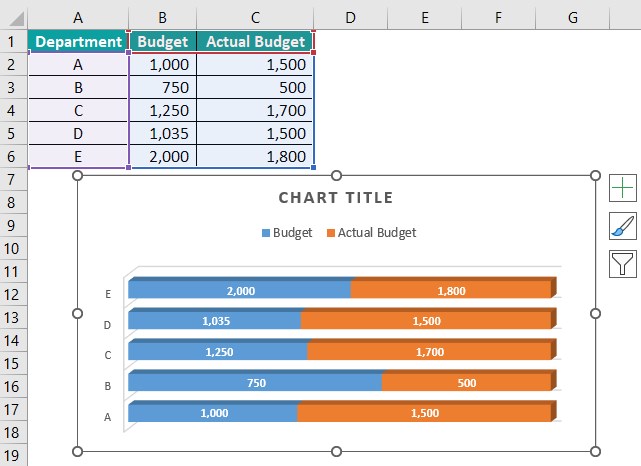The height and width of the screenshot is (466, 641).
Task: Click the orange 500 bar for B
Action: pyautogui.click(x=467, y=382)
